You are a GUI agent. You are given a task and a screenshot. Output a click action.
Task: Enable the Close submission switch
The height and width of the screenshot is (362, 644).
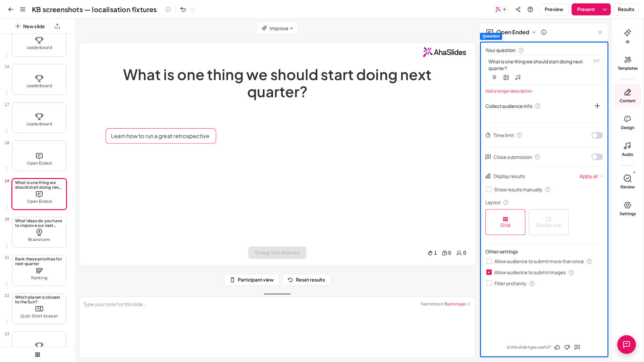[597, 157]
